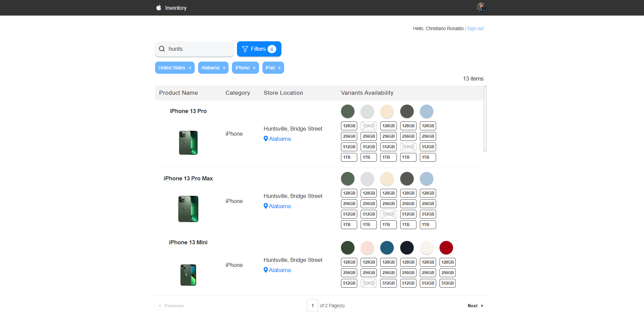644x313 pixels.
Task: Click the iPhone 13 Mini product thumbnail
Action: coord(188,275)
